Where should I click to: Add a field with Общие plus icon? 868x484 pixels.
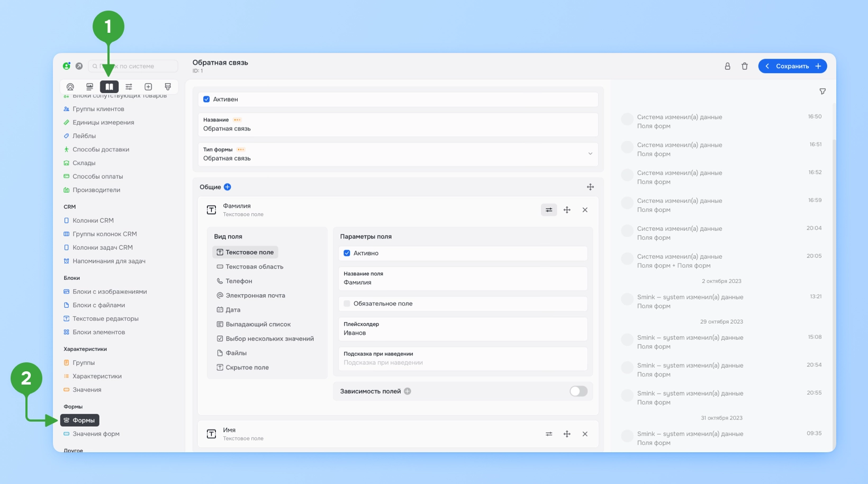[x=228, y=187]
